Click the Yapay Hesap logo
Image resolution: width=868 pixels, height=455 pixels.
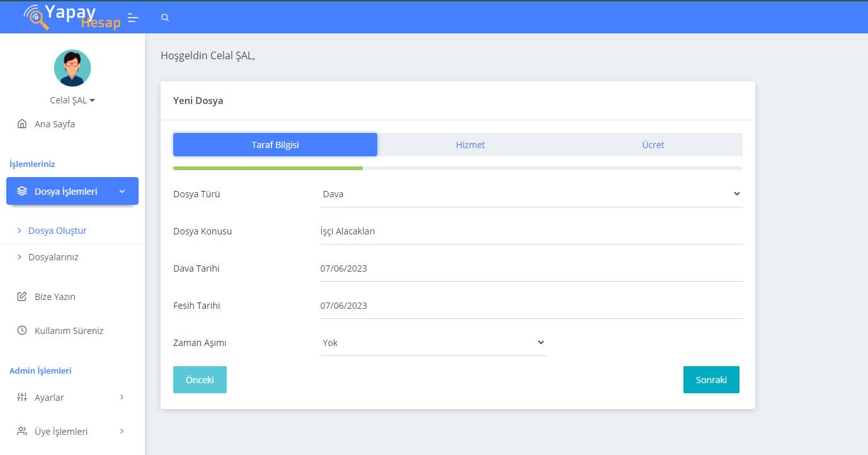click(71, 17)
